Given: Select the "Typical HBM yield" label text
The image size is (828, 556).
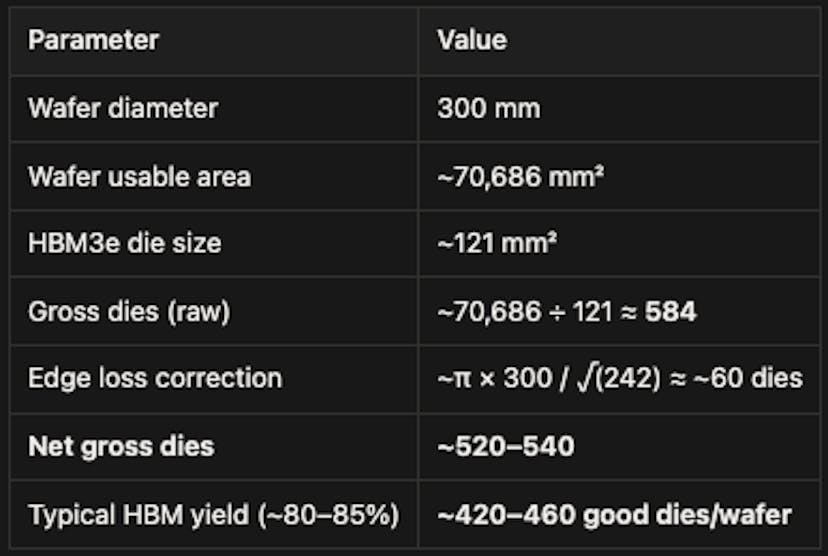Looking at the screenshot, I should coord(146,514).
